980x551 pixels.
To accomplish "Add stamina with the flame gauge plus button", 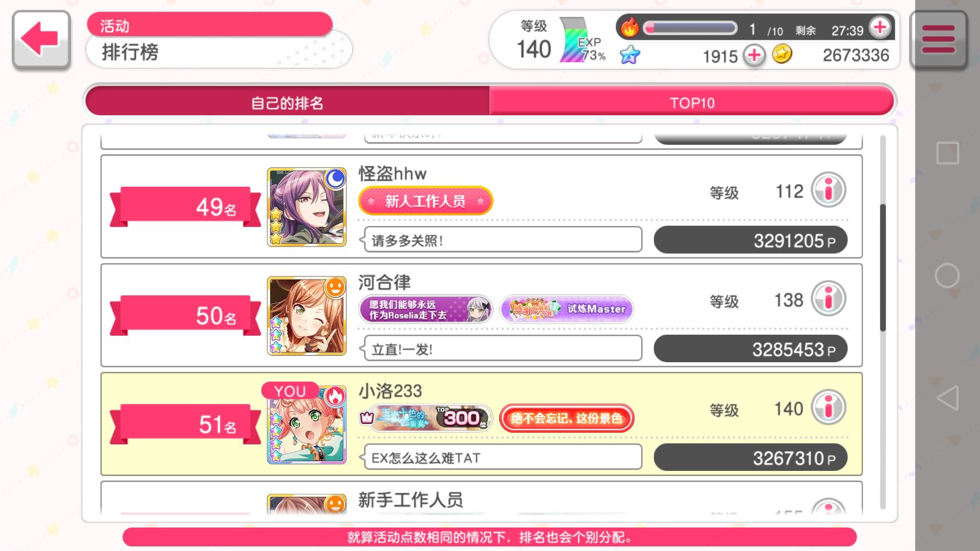I will click(x=880, y=28).
